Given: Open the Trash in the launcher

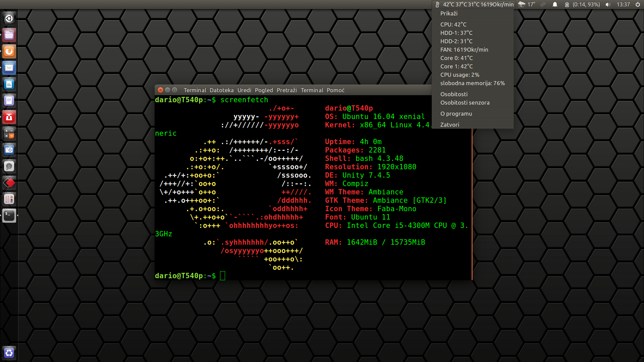Looking at the screenshot, I should (x=9, y=353).
